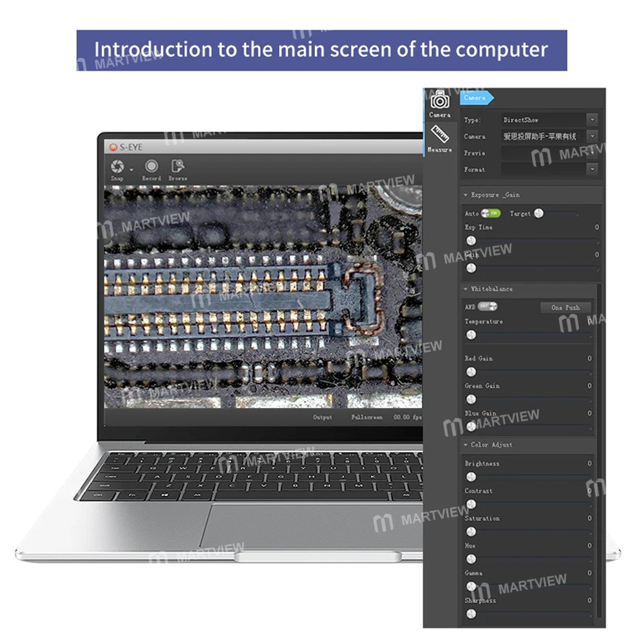
Task: Click the Brightness slider handle
Action: (471, 477)
